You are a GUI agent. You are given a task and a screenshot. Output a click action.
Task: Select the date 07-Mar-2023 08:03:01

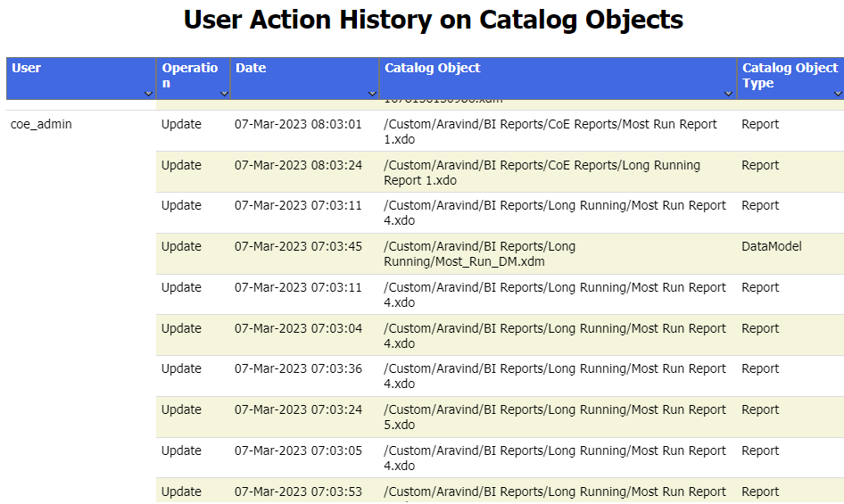(x=298, y=124)
